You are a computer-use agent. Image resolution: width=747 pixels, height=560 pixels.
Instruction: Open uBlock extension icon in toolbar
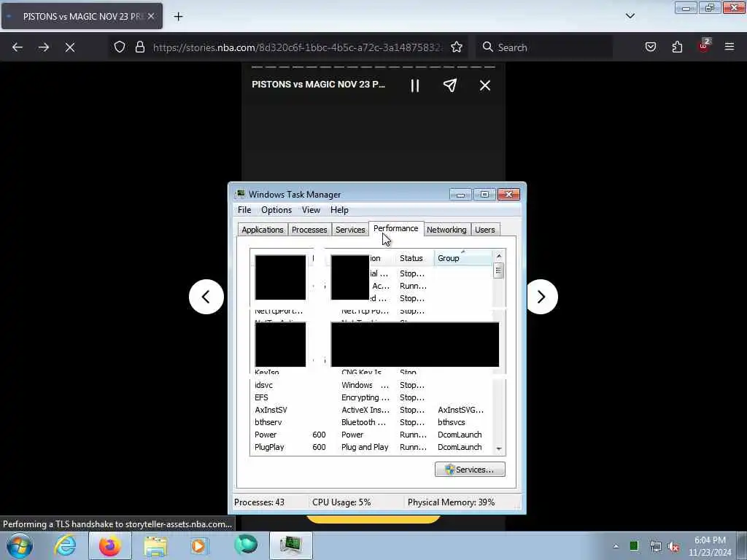coord(704,46)
